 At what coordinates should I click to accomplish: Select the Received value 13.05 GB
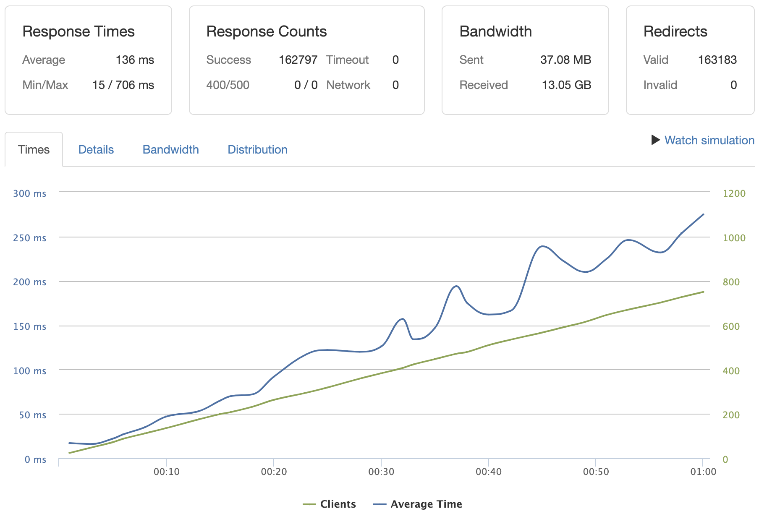pyautogui.click(x=566, y=85)
